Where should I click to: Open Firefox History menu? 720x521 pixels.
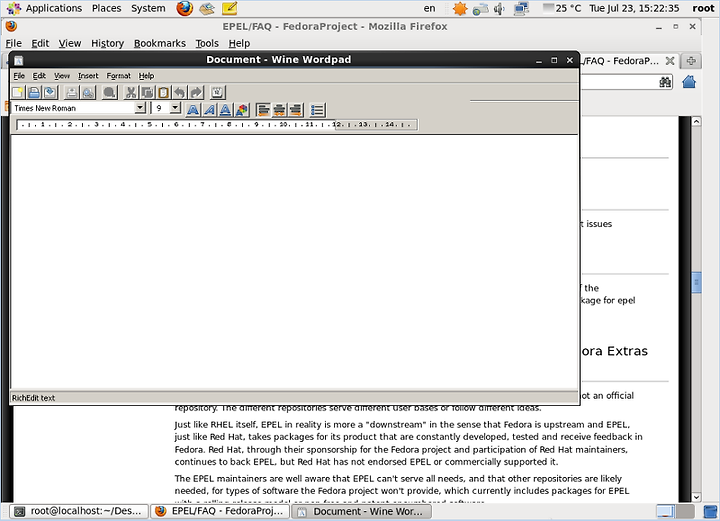(107, 43)
